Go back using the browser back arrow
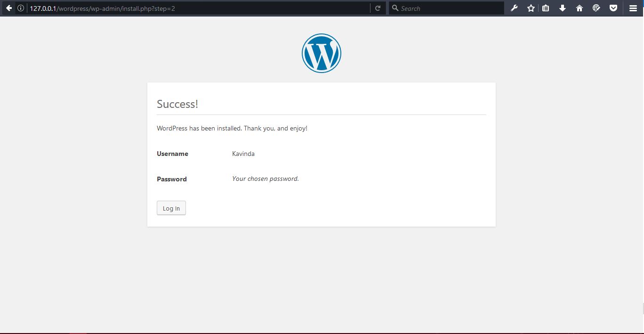The width and height of the screenshot is (644, 334). (9, 8)
